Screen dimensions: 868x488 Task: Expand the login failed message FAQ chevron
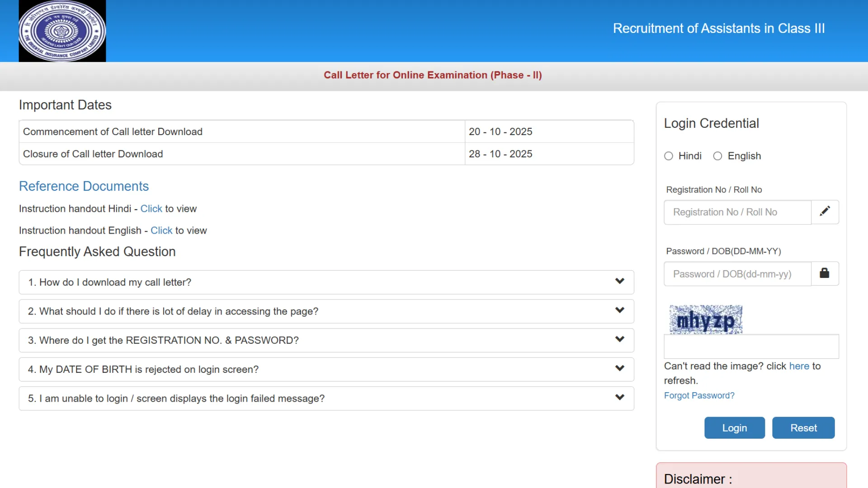(x=619, y=398)
